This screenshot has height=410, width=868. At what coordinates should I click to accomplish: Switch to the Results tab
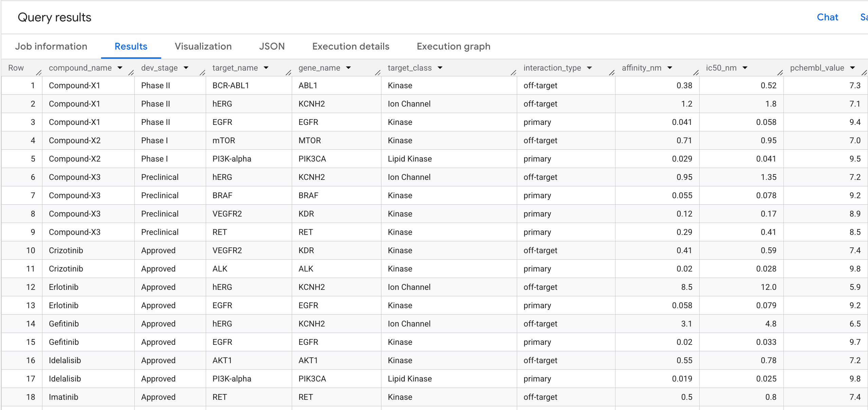[131, 46]
